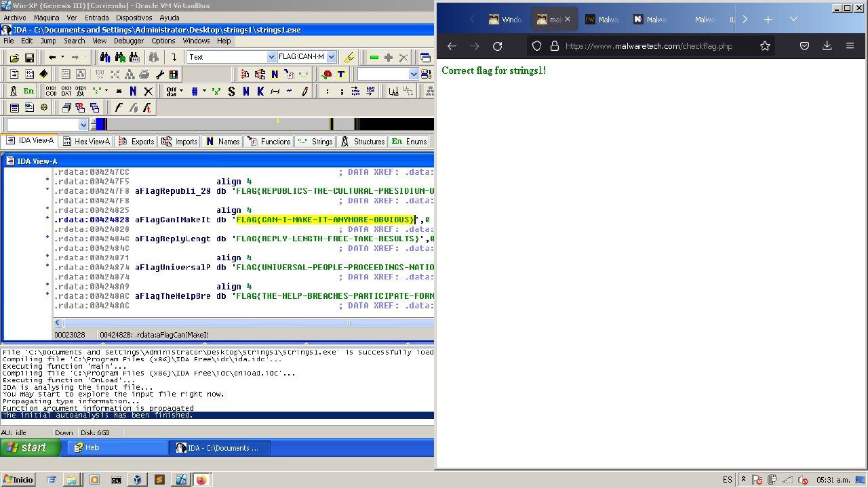Click the yellow highlighter icon

[x=349, y=58]
